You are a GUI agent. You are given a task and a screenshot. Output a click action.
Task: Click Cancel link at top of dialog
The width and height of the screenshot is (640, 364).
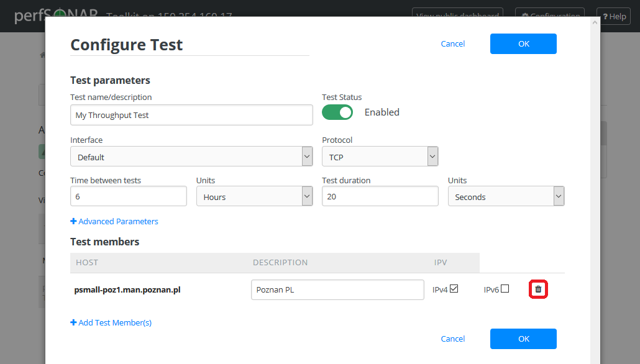452,43
